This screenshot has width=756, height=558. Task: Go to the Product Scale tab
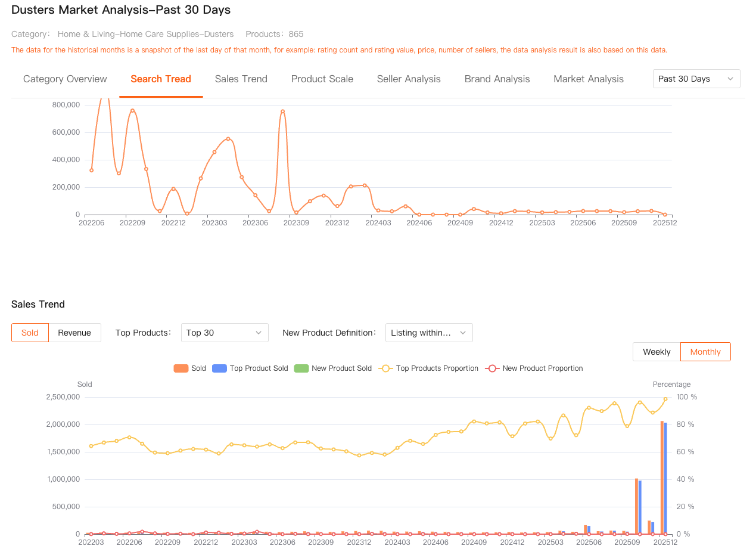pyautogui.click(x=322, y=79)
